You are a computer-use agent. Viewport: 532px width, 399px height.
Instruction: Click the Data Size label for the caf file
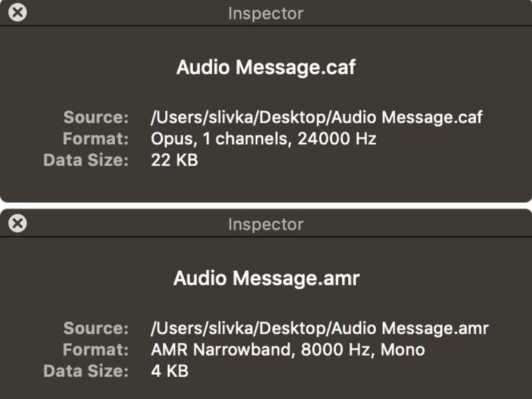[86, 161]
